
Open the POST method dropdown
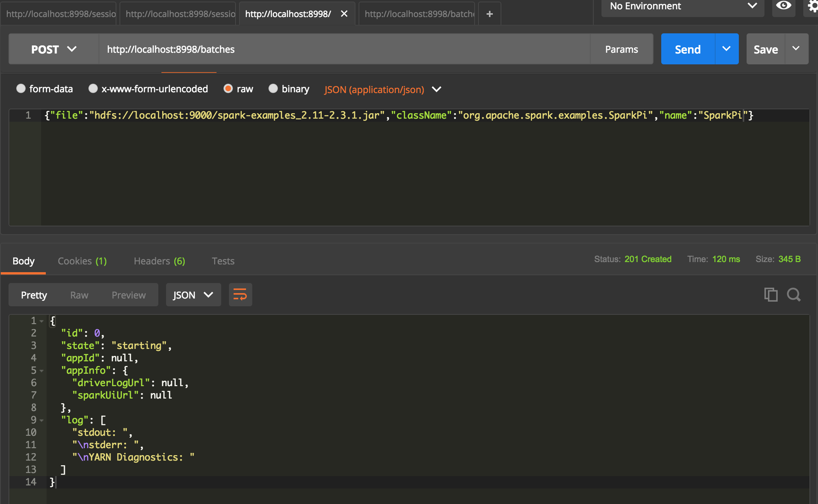[x=54, y=49]
